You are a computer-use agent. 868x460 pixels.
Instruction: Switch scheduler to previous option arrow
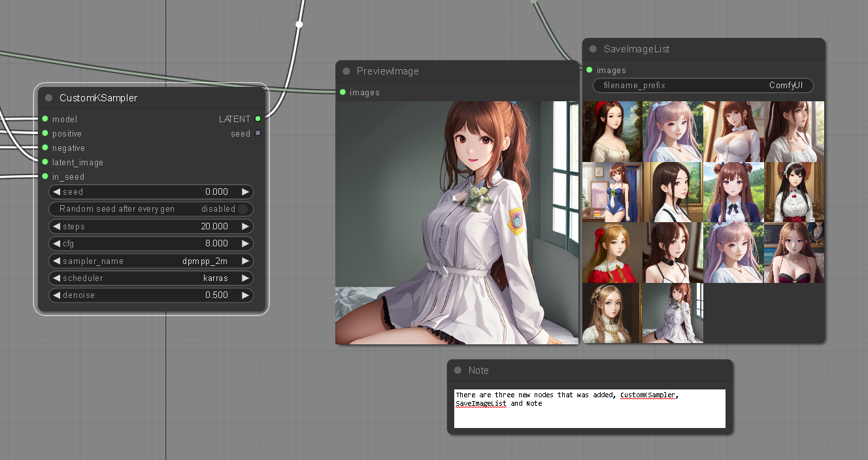pos(56,278)
